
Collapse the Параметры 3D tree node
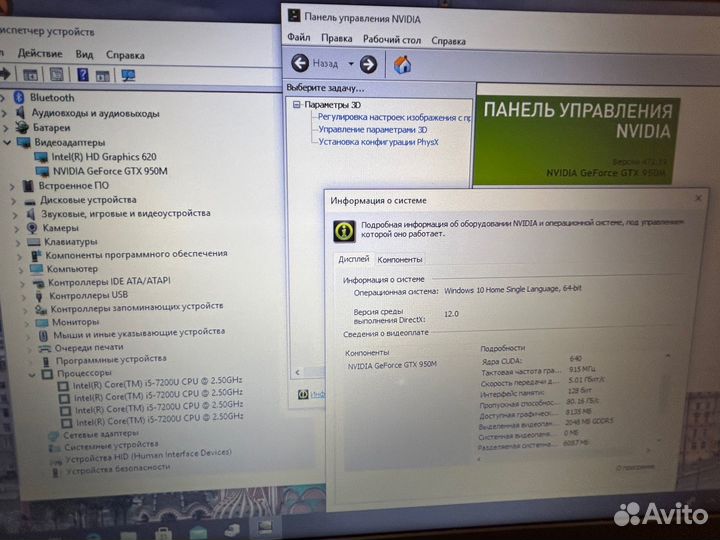296,105
